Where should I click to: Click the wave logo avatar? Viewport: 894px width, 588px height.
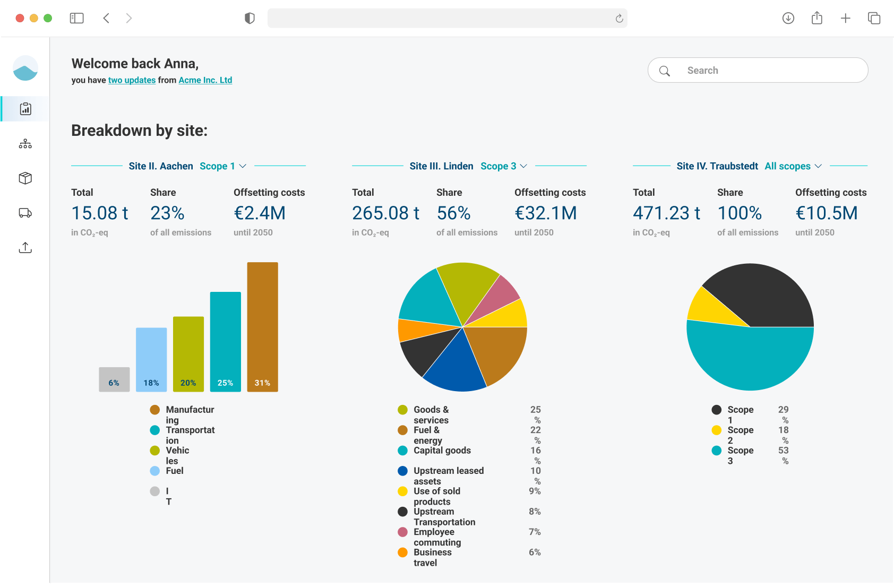(25, 68)
